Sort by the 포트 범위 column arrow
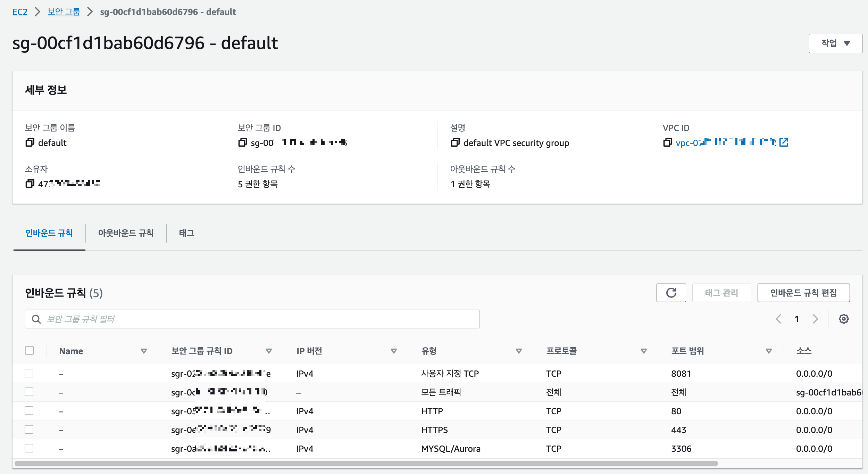868x474 pixels. pyautogui.click(x=769, y=351)
